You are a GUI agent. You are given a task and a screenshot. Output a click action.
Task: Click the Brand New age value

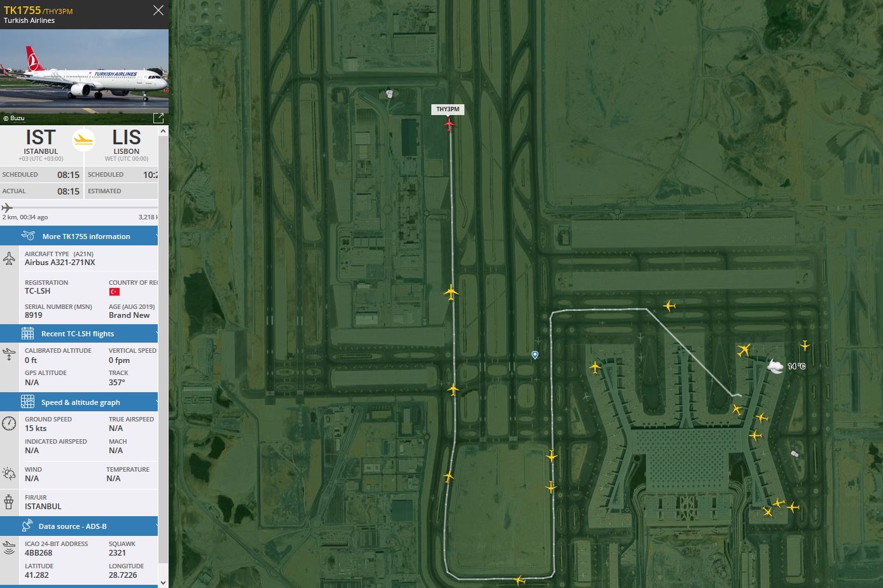[x=129, y=315]
